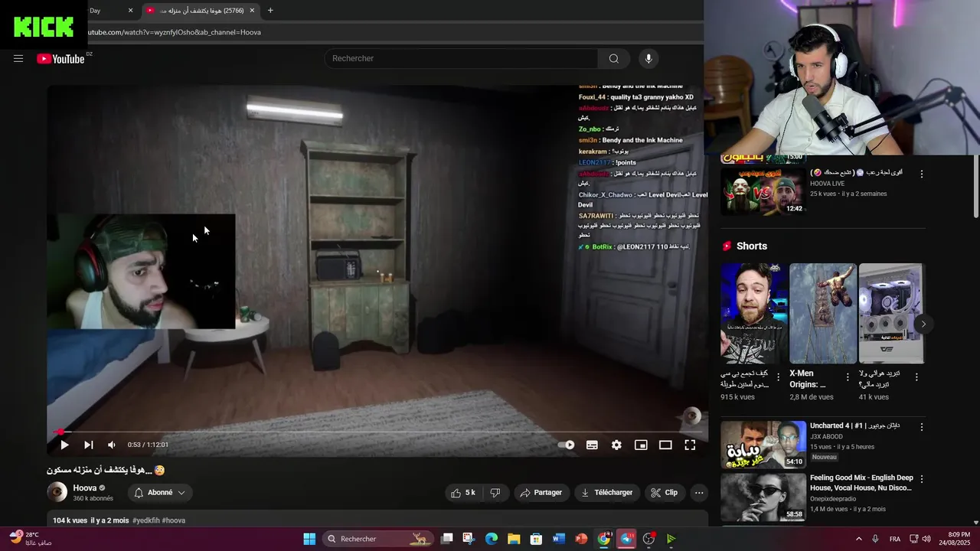Open options for the X-Men Origins short
The height and width of the screenshot is (551, 980).
tap(848, 377)
